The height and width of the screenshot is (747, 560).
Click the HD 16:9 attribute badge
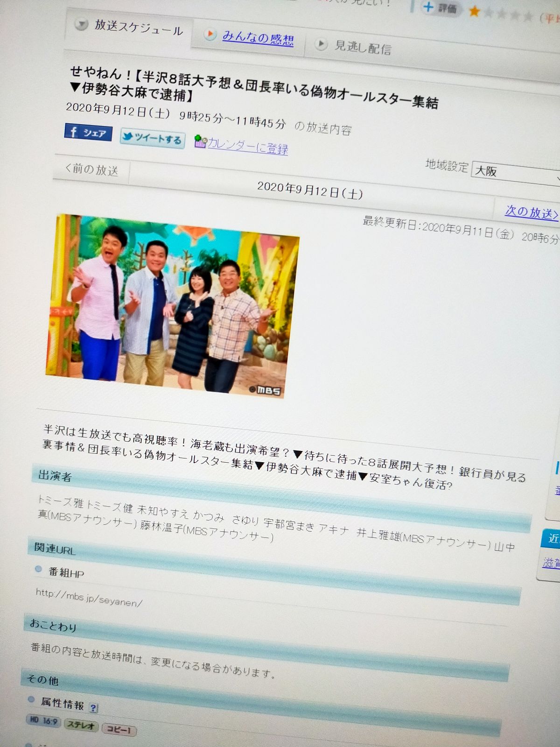[x=43, y=720]
